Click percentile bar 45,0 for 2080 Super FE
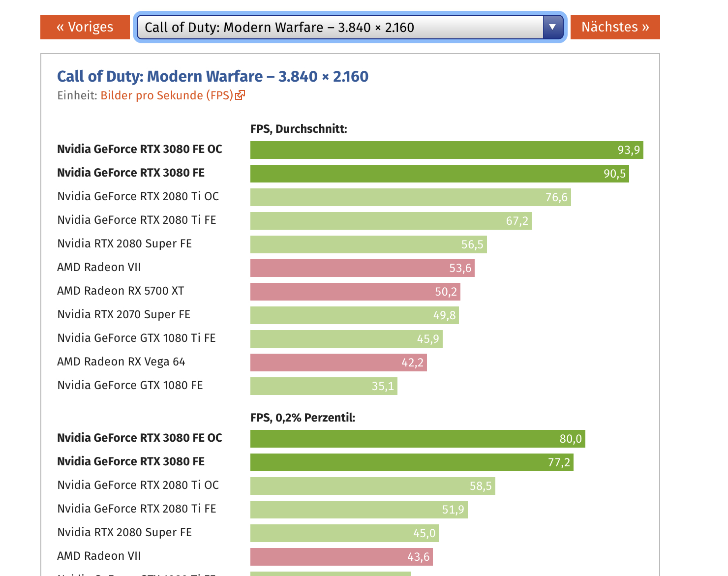 pos(344,533)
